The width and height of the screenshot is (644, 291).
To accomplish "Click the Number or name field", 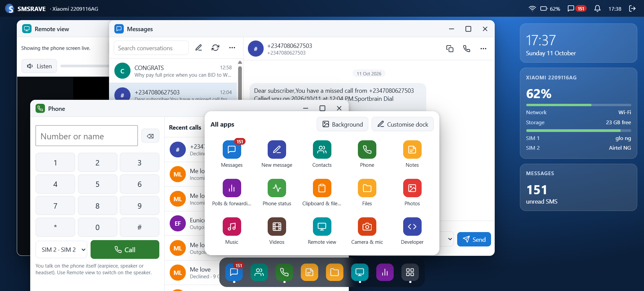I will click(x=87, y=136).
